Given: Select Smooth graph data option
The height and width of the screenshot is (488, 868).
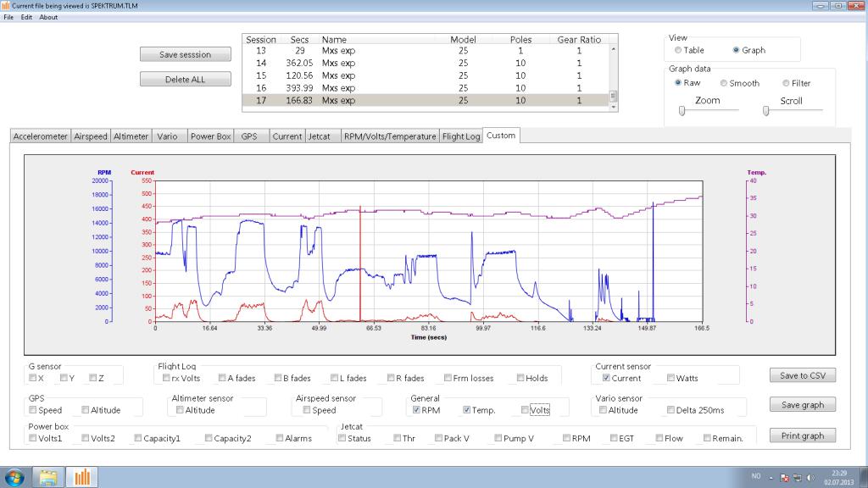Looking at the screenshot, I should 724,83.
